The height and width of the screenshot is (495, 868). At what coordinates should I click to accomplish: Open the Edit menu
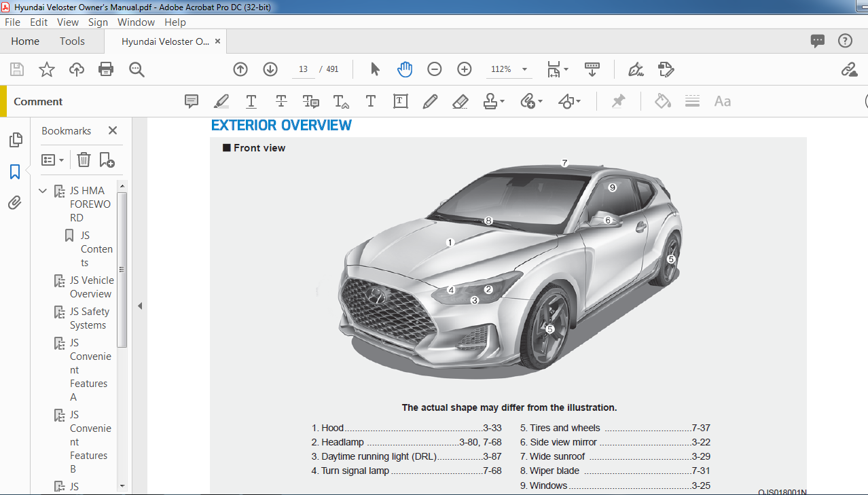39,22
